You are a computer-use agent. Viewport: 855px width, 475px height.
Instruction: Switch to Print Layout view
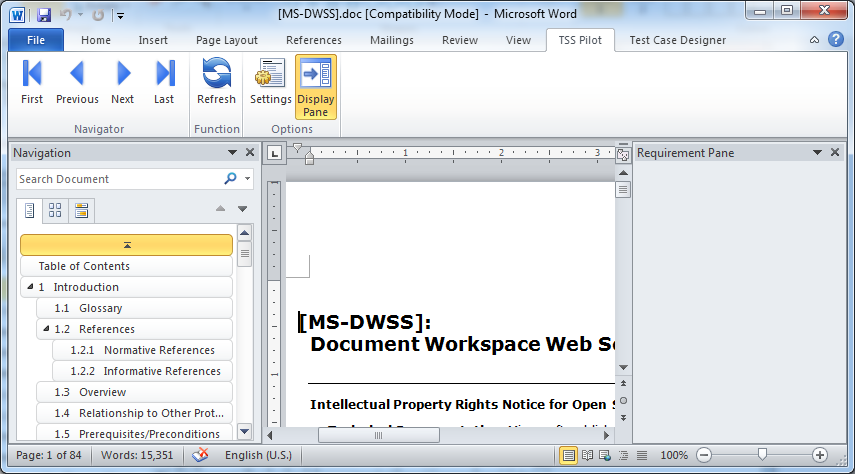[x=568, y=455]
